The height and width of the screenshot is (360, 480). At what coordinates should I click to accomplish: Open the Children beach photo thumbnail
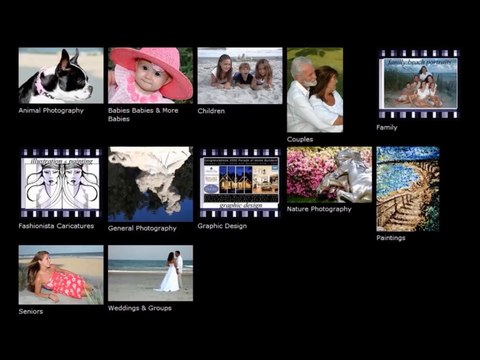(240, 76)
